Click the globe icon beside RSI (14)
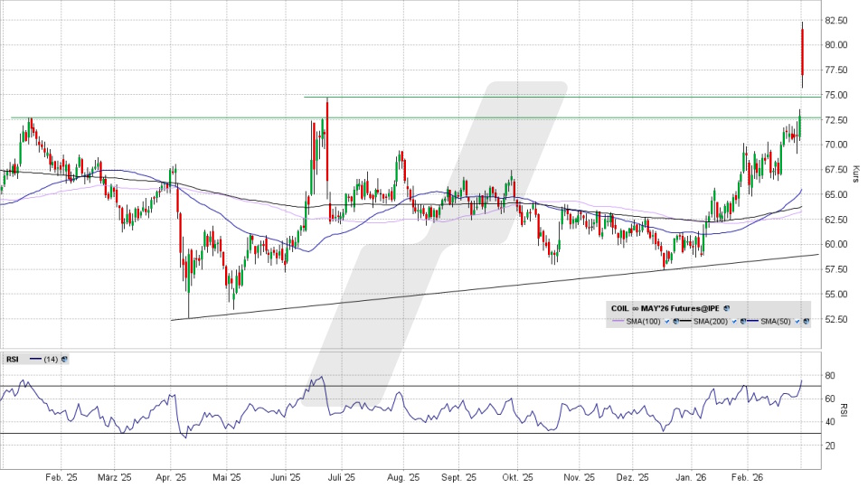 pos(64,359)
